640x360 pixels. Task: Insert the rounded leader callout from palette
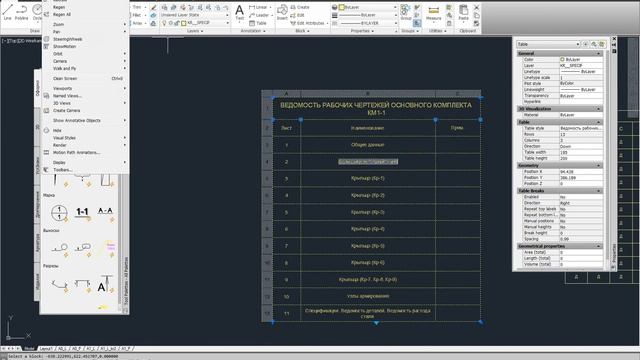pyautogui.click(x=82, y=248)
